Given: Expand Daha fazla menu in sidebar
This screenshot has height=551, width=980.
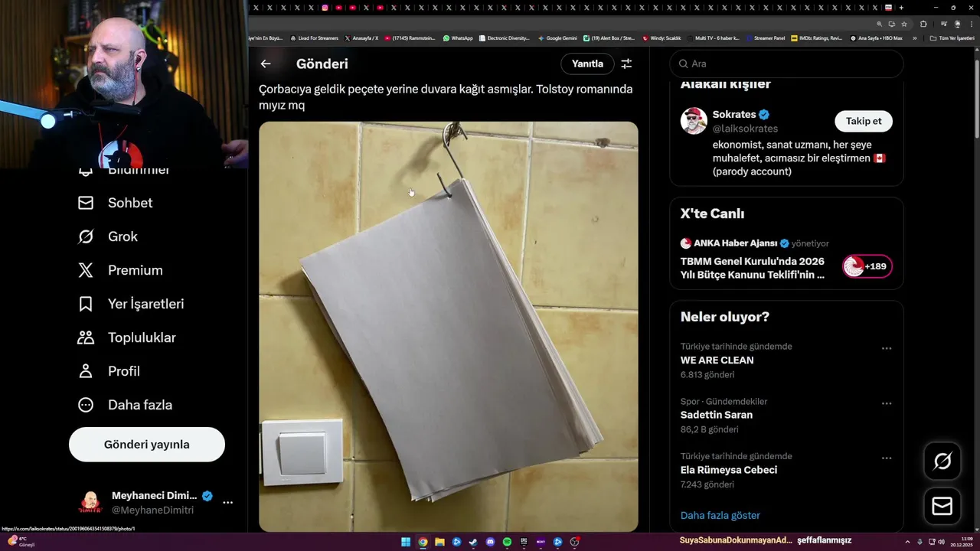Looking at the screenshot, I should point(125,405).
